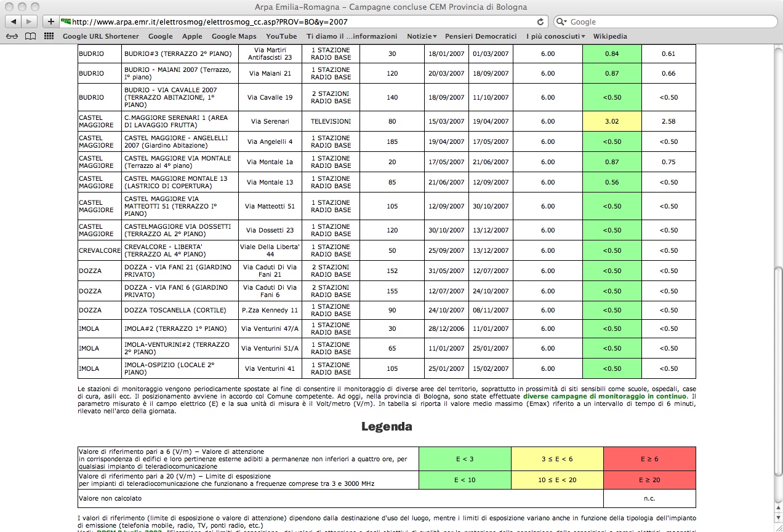The image size is (783, 532).
Task: Open Top Sites grid icon
Action: pos(49,36)
